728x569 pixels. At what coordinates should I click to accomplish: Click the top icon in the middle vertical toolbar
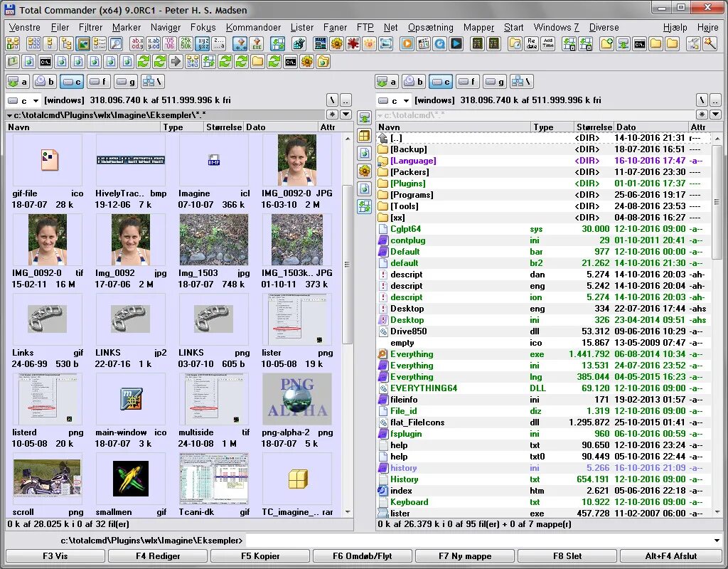[365, 117]
